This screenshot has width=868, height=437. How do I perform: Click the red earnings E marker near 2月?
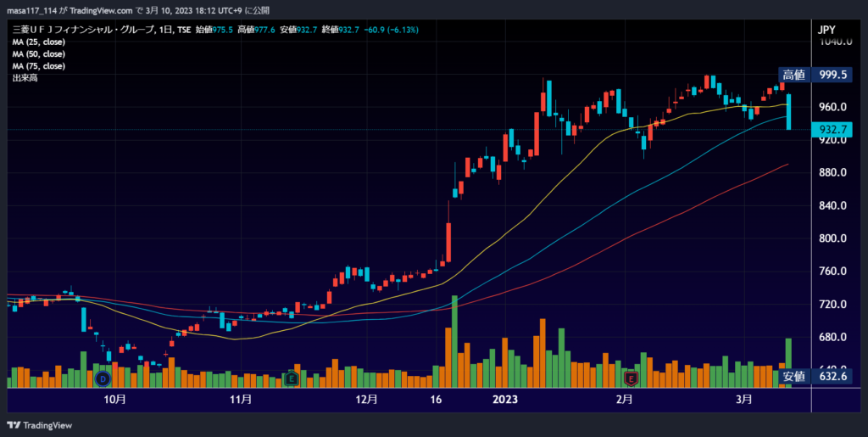click(x=631, y=379)
